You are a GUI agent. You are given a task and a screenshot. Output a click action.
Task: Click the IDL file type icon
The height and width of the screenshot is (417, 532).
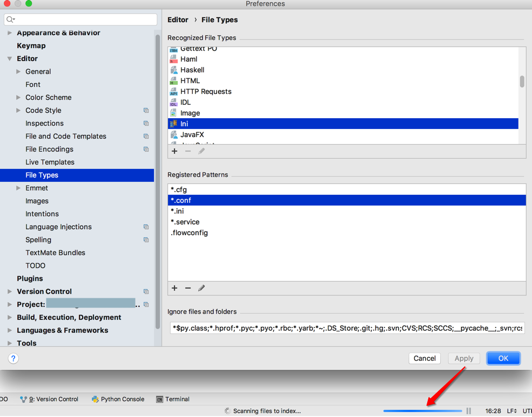point(173,102)
